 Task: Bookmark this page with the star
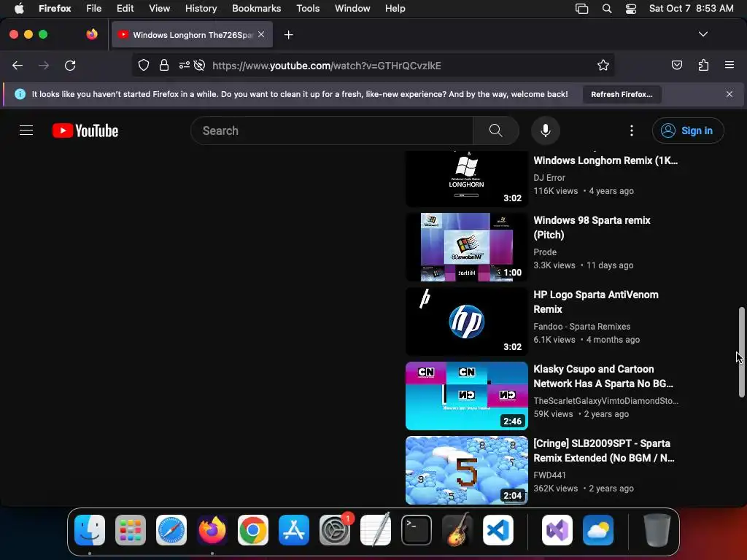click(x=603, y=65)
